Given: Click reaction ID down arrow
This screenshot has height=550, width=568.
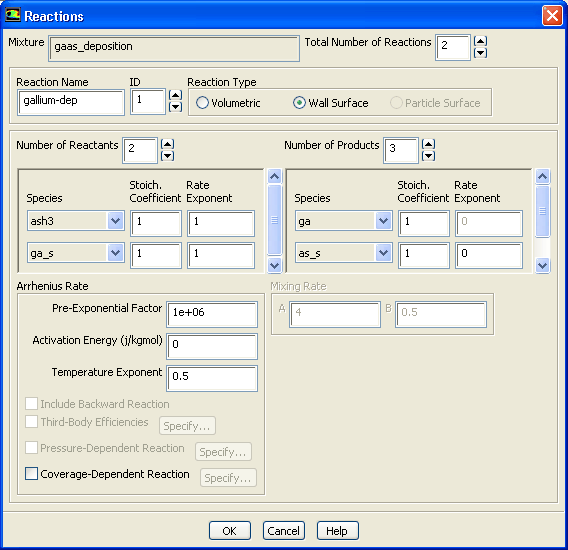Looking at the screenshot, I should (x=175, y=107).
